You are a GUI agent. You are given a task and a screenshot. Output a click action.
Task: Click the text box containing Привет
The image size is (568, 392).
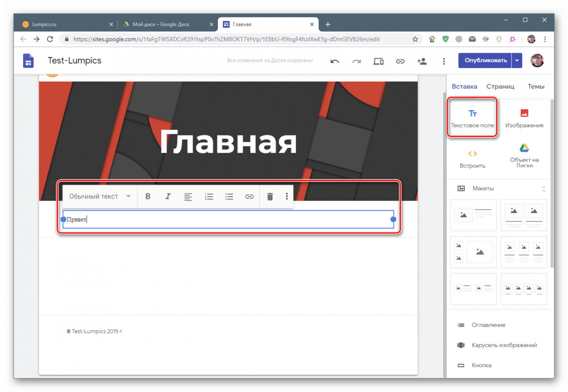[228, 219]
